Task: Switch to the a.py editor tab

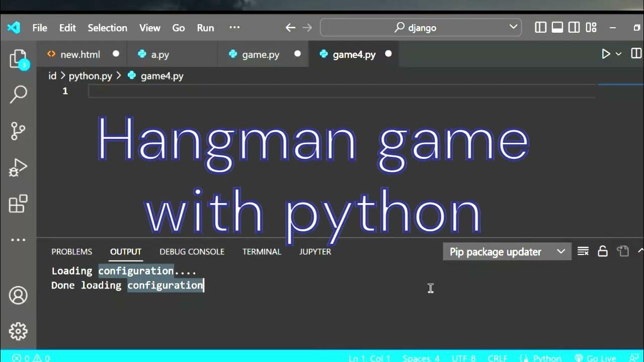Action: [172, 54]
